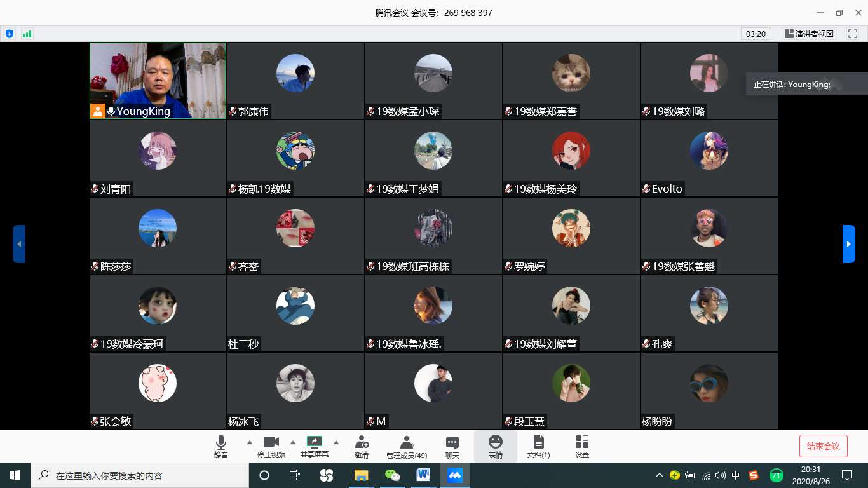Expand share options arrow beside 共享屏幕
868x488 pixels.
tap(336, 442)
